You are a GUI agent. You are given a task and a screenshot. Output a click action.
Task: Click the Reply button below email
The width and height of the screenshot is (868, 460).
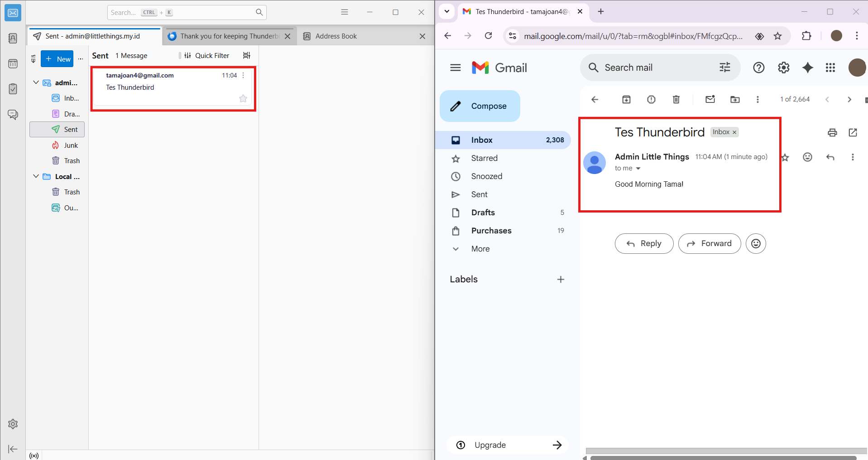tap(644, 244)
